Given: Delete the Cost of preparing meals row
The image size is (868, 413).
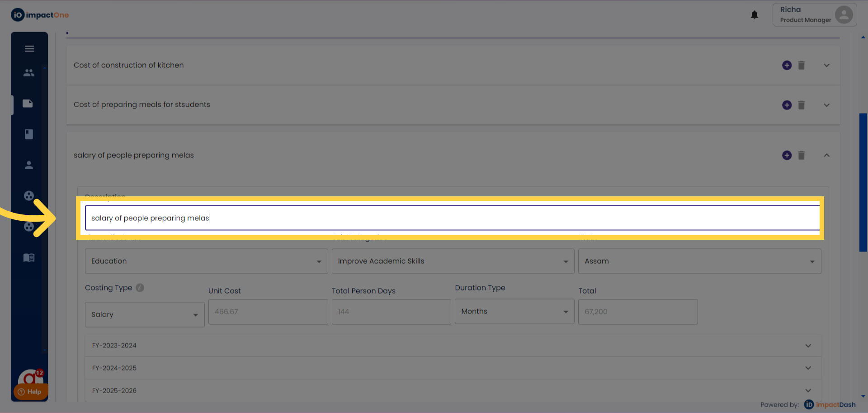Looking at the screenshot, I should 802,105.
